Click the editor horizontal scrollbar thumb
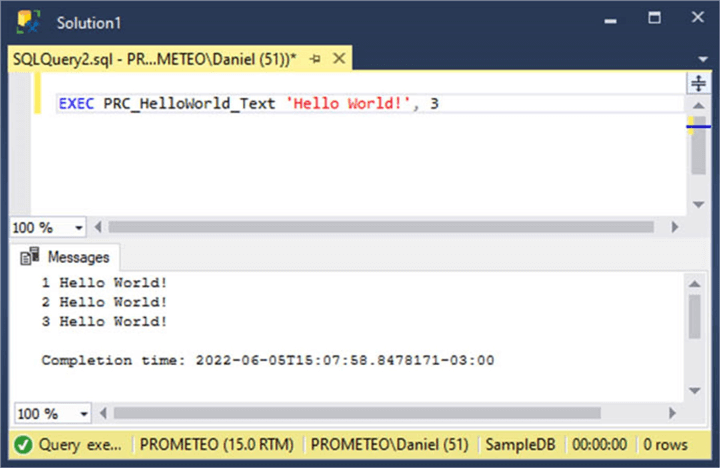The height and width of the screenshot is (468, 720). 381,227
